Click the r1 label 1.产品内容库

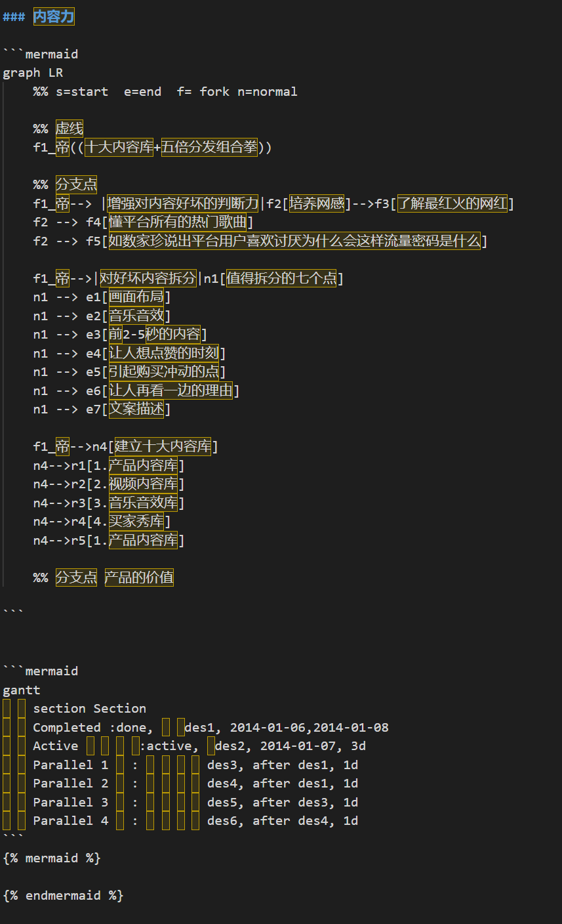(x=136, y=465)
